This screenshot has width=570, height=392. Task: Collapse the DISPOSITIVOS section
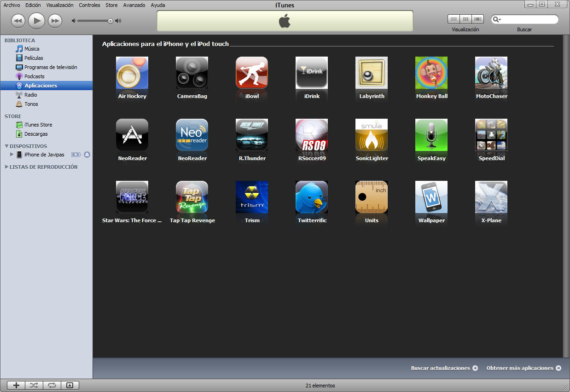(6, 146)
